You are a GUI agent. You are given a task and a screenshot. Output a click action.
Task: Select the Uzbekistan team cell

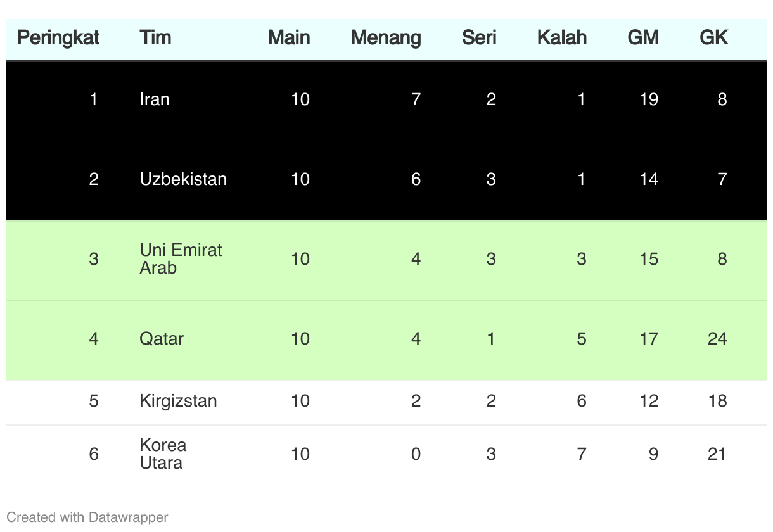coord(183,179)
